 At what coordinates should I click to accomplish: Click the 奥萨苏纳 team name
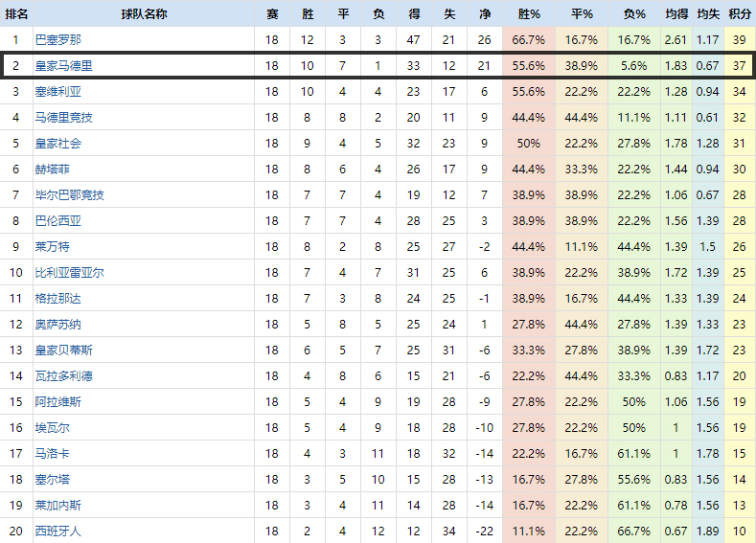pyautogui.click(x=57, y=324)
